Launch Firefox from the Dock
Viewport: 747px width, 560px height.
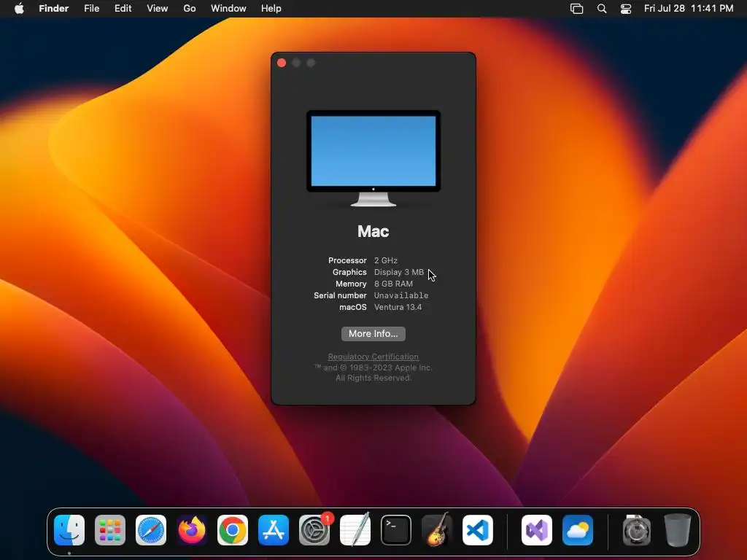click(192, 530)
